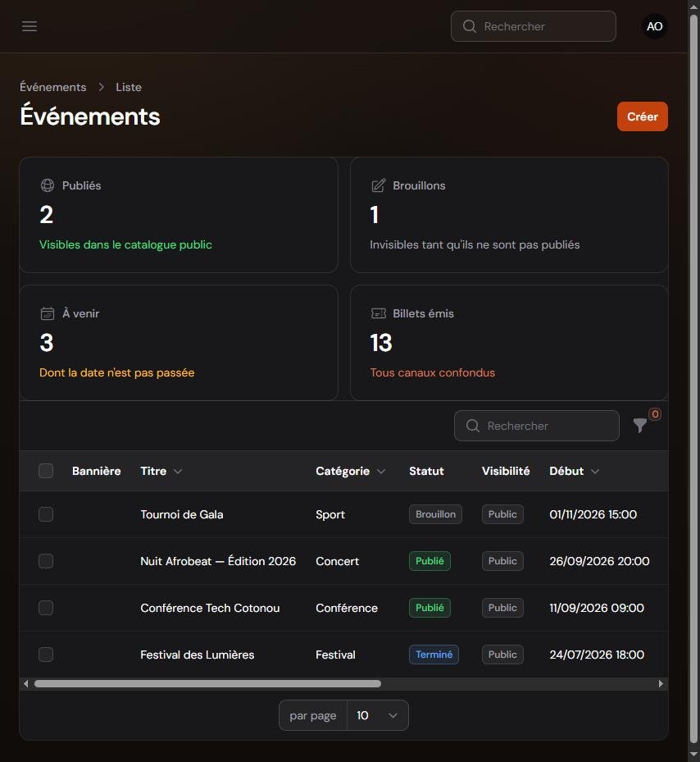700x762 pixels.
Task: Click the pencil icon on Brouillons card
Action: tap(379, 185)
